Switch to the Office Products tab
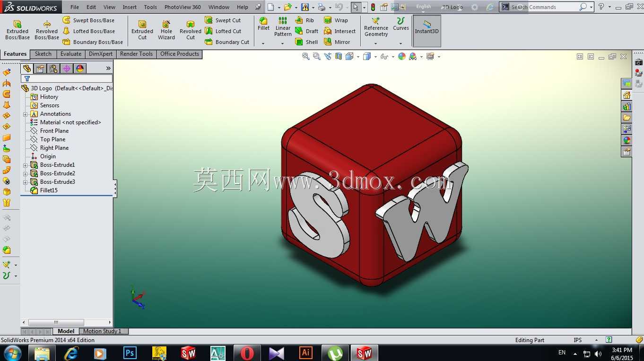Image resolution: width=644 pixels, height=361 pixels. (180, 54)
